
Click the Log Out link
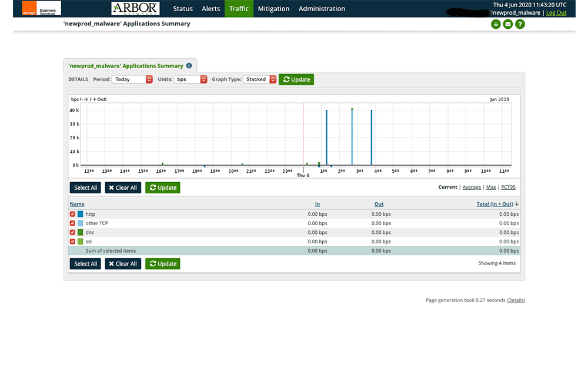pyautogui.click(x=556, y=13)
